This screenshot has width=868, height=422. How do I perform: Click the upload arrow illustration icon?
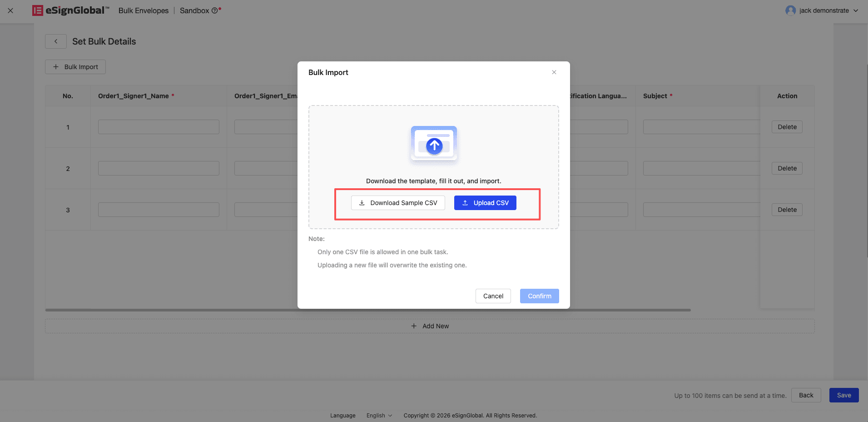point(434,146)
